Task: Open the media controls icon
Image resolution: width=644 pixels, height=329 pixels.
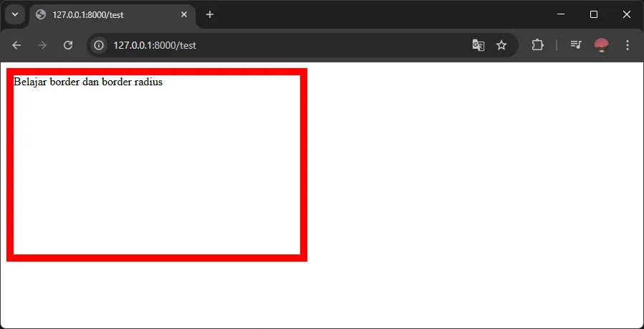Action: tap(576, 45)
